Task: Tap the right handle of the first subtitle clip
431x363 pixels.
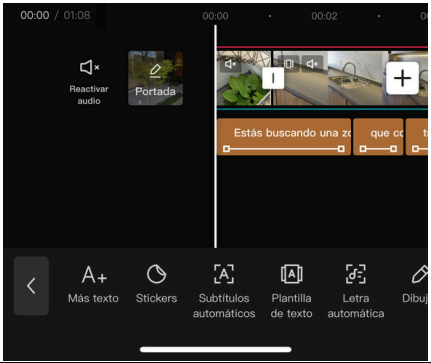Action: 341,149
